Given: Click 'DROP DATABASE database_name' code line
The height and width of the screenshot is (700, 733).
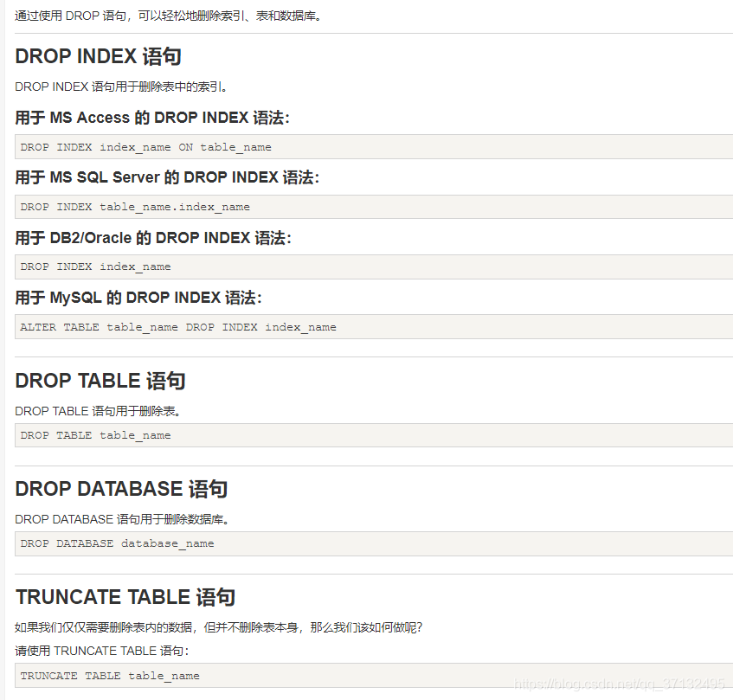Looking at the screenshot, I should coord(118,544).
